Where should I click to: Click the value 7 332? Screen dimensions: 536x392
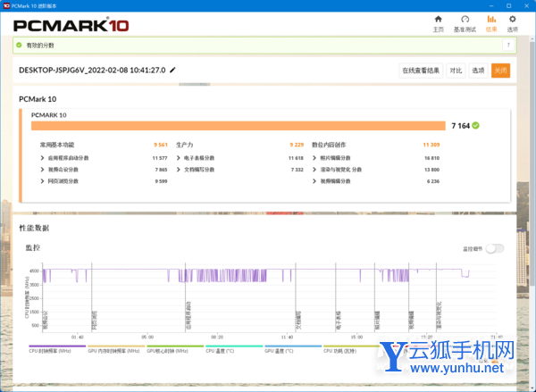click(x=297, y=170)
